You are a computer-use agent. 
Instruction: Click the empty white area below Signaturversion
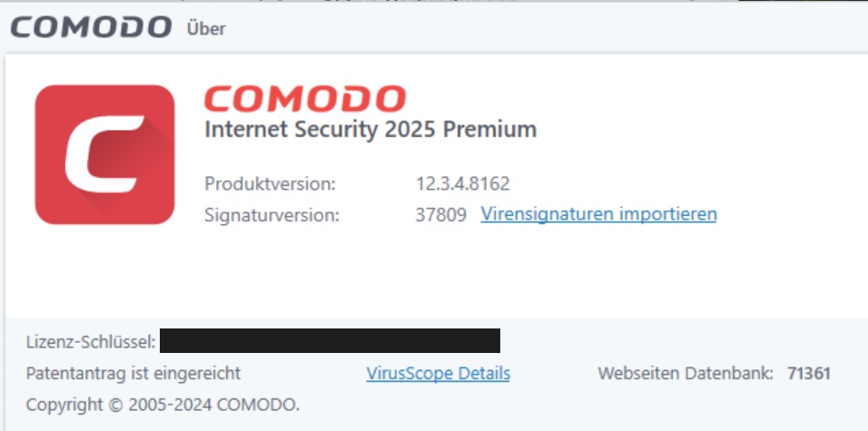[432, 271]
